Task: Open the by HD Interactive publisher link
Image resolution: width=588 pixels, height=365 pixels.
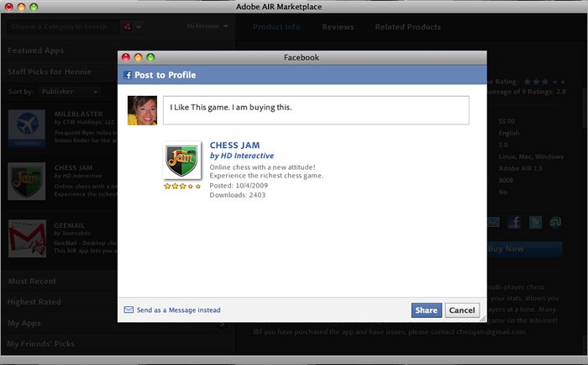Action: tap(242, 156)
